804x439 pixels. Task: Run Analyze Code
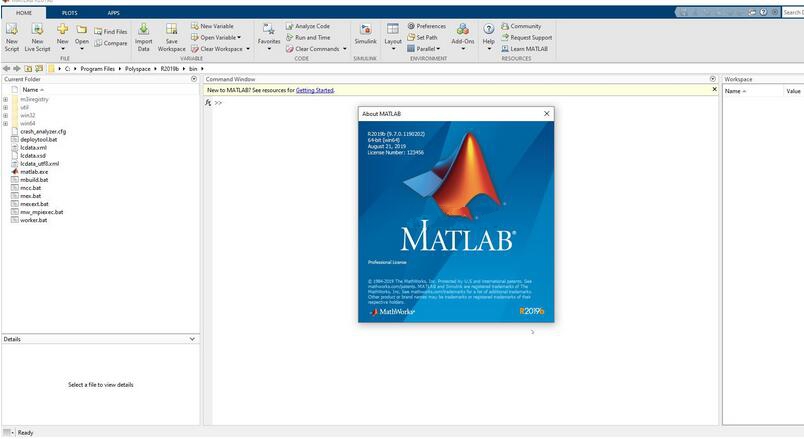(x=308, y=26)
